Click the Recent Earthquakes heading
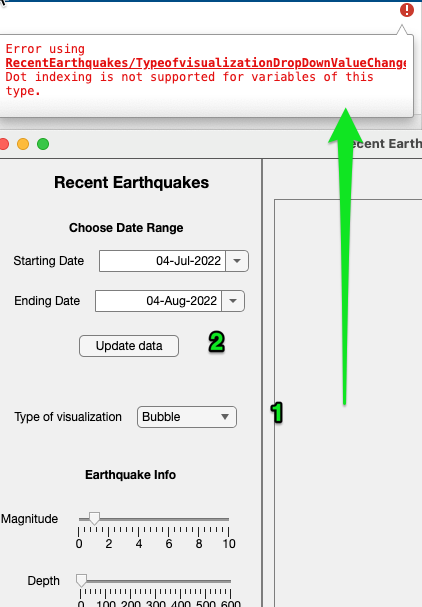This screenshot has height=607, width=422. pyautogui.click(x=131, y=182)
